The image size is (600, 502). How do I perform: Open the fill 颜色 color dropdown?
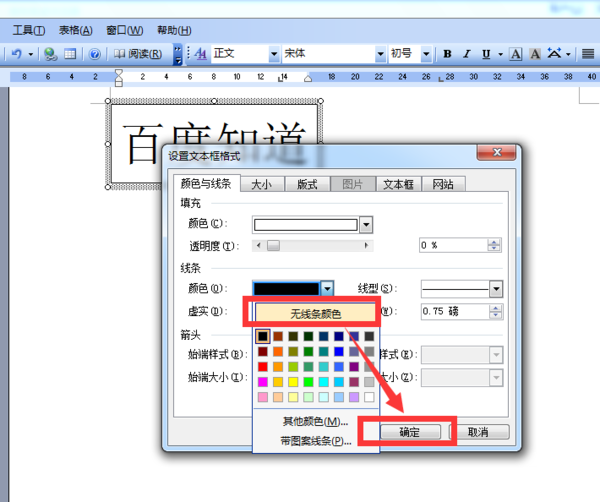[366, 225]
